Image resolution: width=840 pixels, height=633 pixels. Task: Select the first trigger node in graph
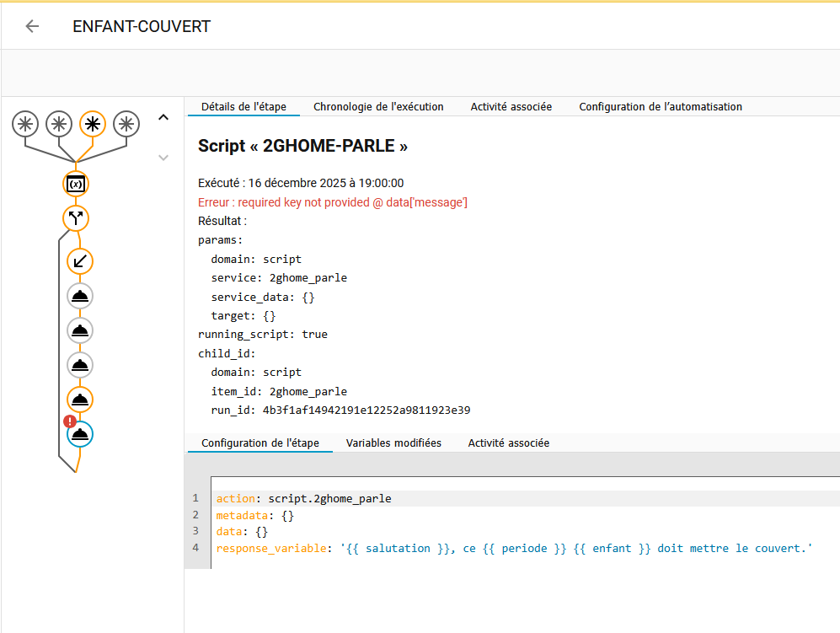(x=25, y=124)
